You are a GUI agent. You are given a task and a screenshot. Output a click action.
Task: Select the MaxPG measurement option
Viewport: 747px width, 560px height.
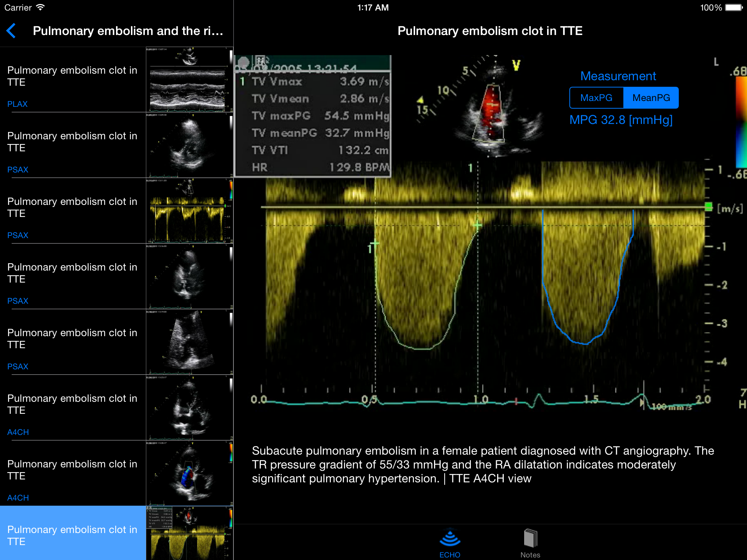596,98
